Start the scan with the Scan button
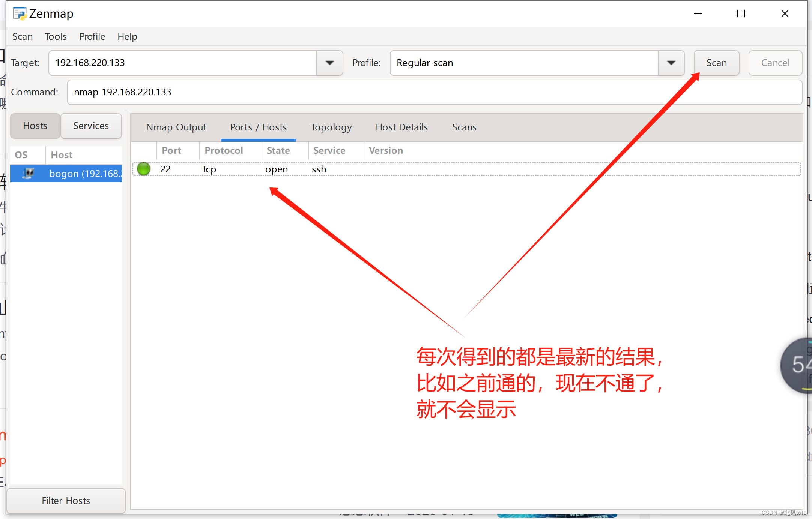Image resolution: width=812 pixels, height=519 pixels. click(x=716, y=63)
